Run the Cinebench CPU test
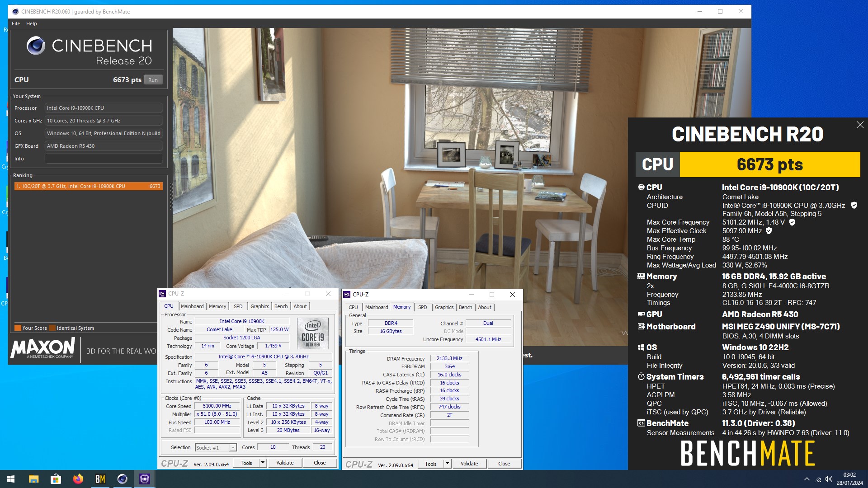Viewport: 868px width, 488px height. pyautogui.click(x=153, y=80)
